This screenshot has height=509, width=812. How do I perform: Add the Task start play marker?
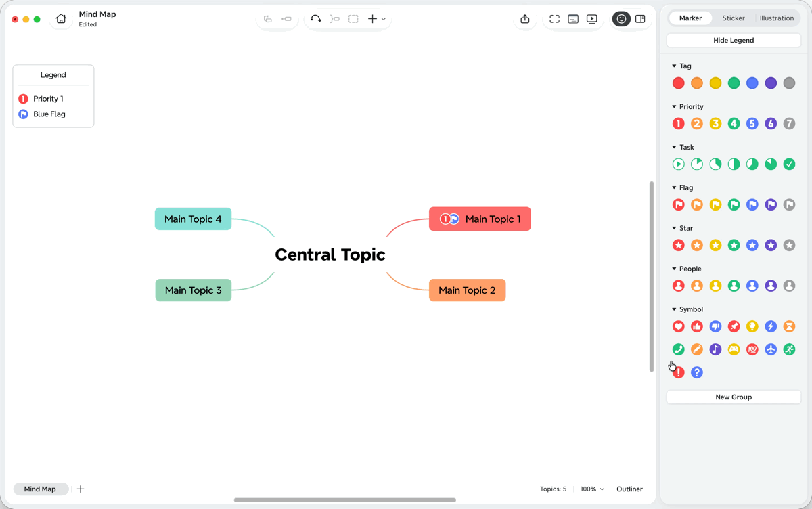(678, 164)
